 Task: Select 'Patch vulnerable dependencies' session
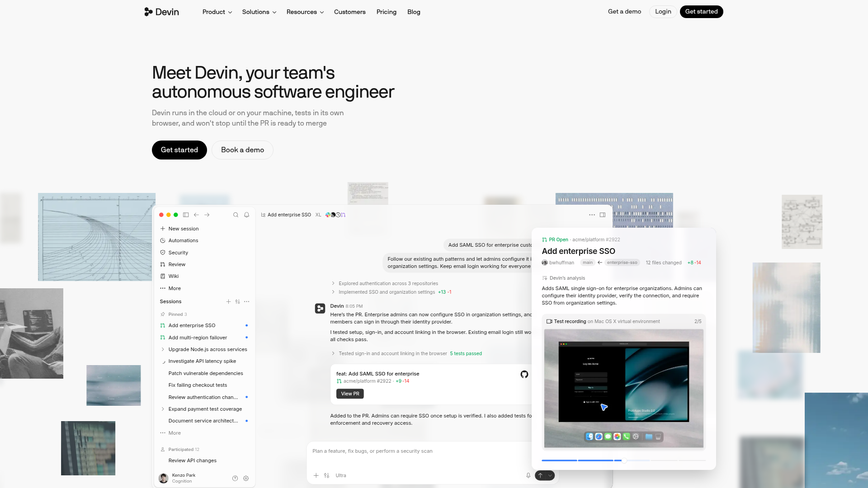click(205, 374)
